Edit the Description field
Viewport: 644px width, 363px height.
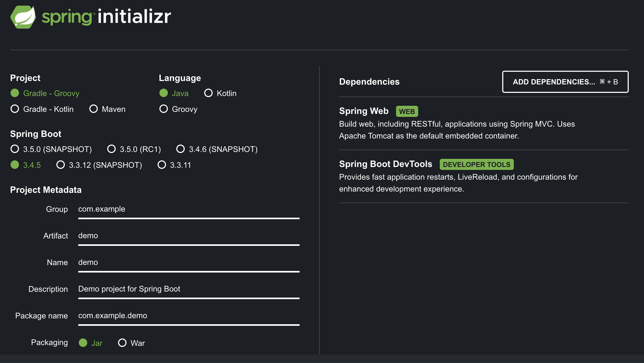189,289
